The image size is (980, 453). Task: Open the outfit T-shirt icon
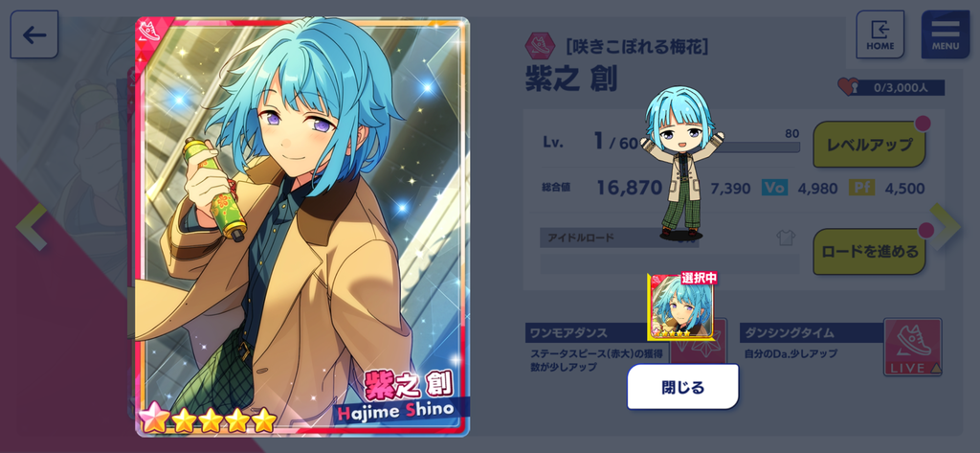786,238
